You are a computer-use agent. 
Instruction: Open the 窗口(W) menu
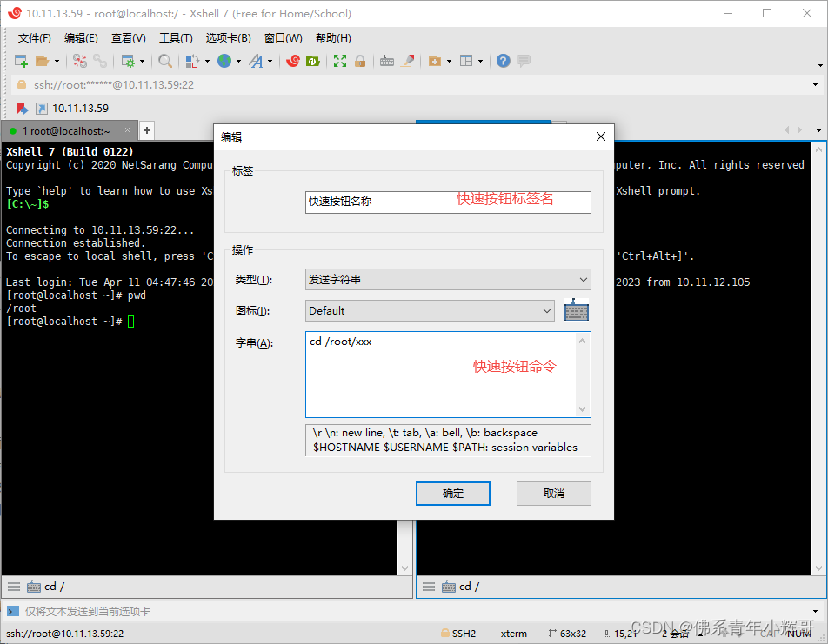[283, 38]
